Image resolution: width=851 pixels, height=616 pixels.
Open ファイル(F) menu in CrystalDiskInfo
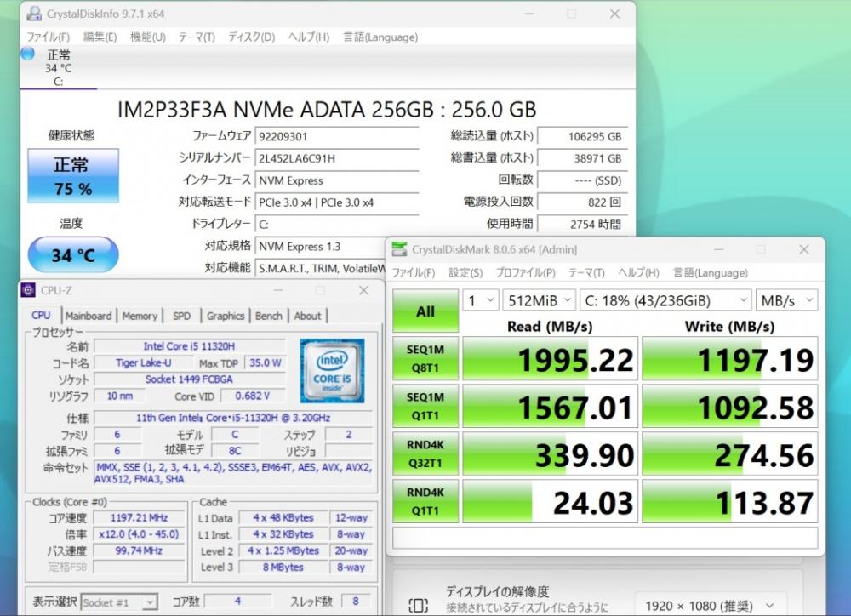[x=48, y=37]
